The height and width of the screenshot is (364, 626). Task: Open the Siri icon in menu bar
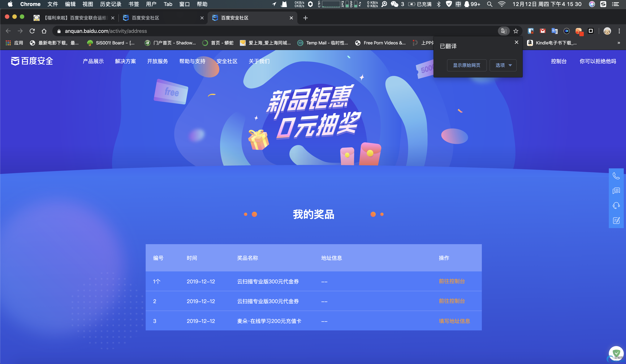tap(592, 4)
